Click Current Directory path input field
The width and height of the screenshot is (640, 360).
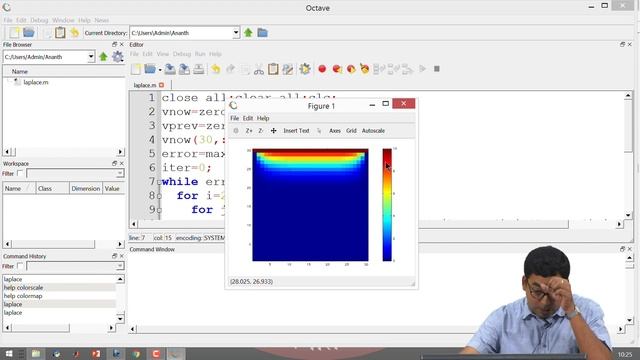181,33
